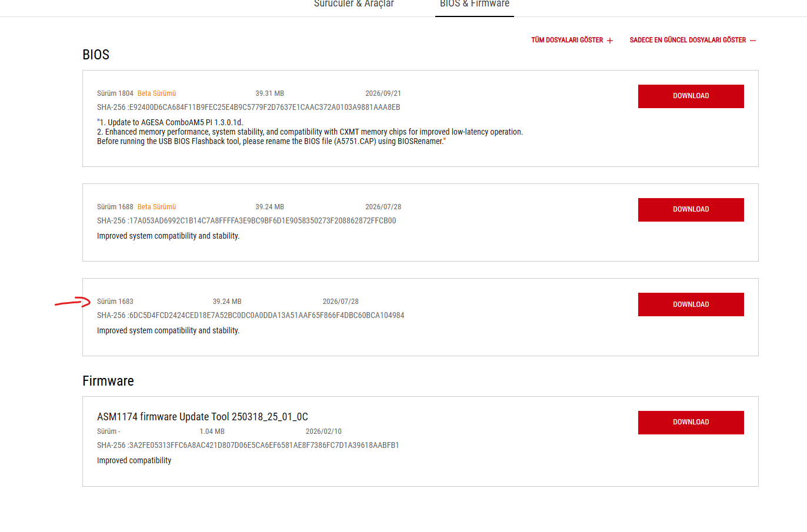Click the ASM1174 firmware Update Tool title

(202, 417)
